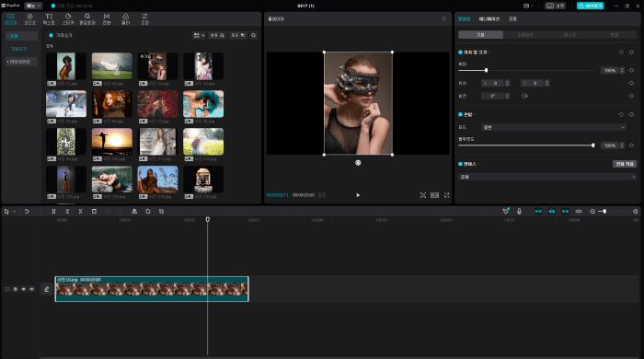
Task: Click the Import button in media panel
Action: pos(61,35)
